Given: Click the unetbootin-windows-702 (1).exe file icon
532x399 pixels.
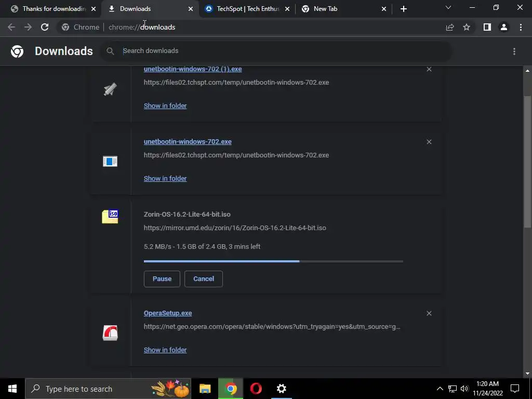Looking at the screenshot, I should pyautogui.click(x=110, y=89).
